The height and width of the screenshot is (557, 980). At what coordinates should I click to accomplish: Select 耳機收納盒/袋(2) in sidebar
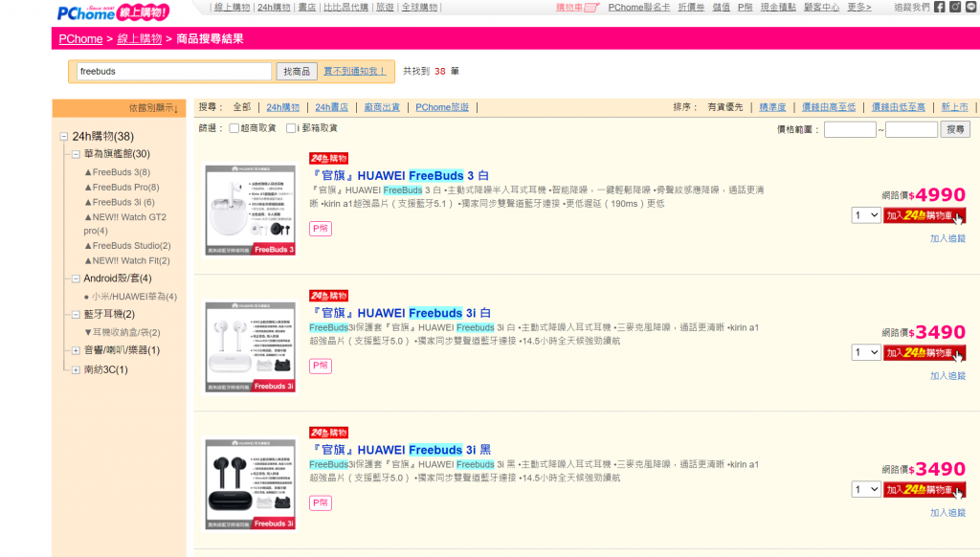pos(126,333)
